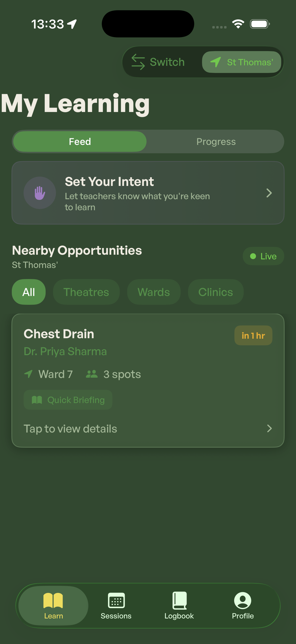Open the Chest Drain opportunity card
The height and width of the screenshot is (644, 296).
pyautogui.click(x=148, y=380)
